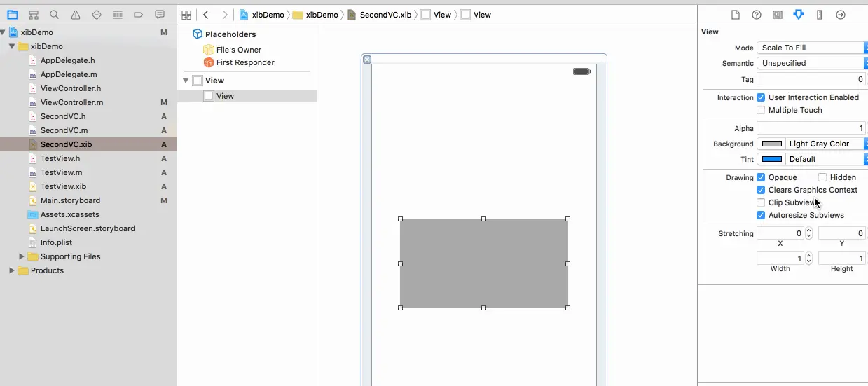Show the Connections inspector arrow icon
The height and width of the screenshot is (386, 868).
click(x=841, y=15)
